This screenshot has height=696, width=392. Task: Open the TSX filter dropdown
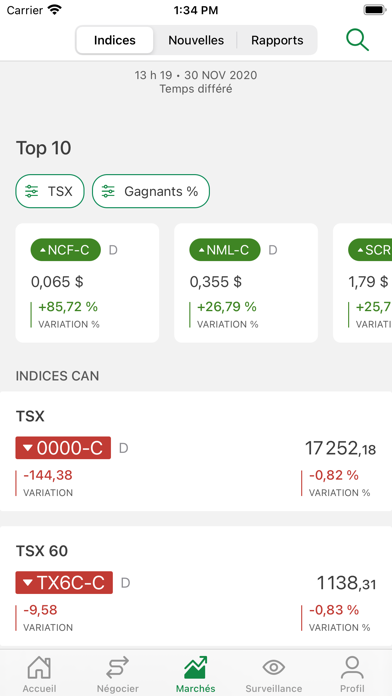coord(50,191)
